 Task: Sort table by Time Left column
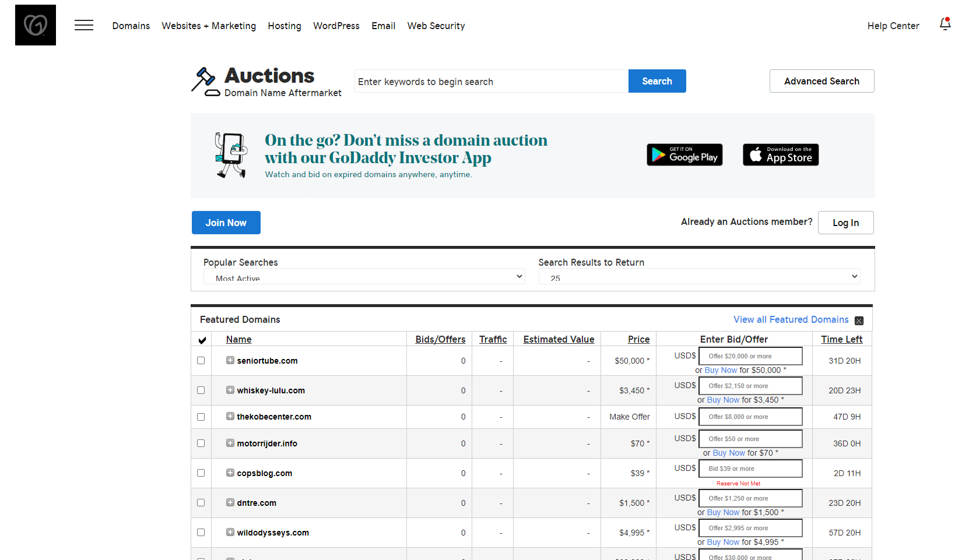[842, 339]
